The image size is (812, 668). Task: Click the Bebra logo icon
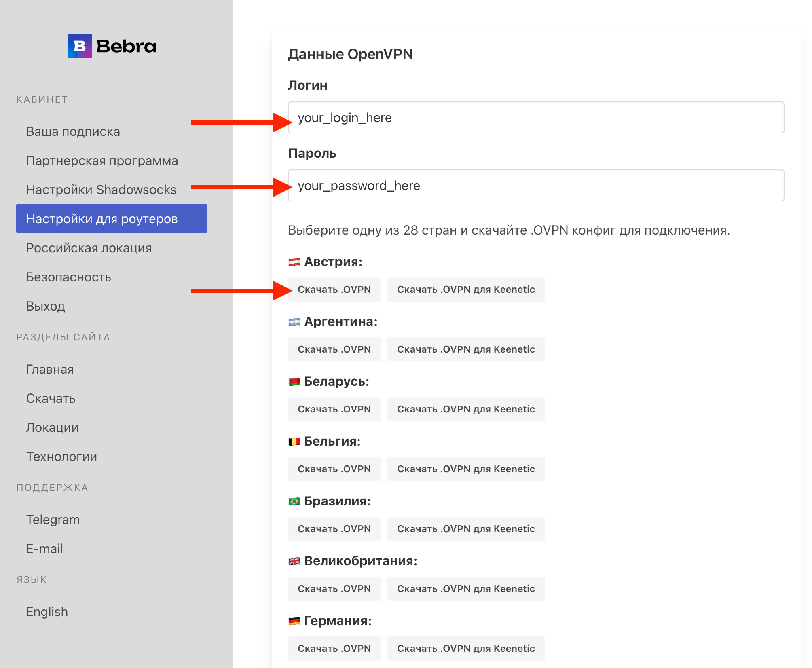point(80,46)
